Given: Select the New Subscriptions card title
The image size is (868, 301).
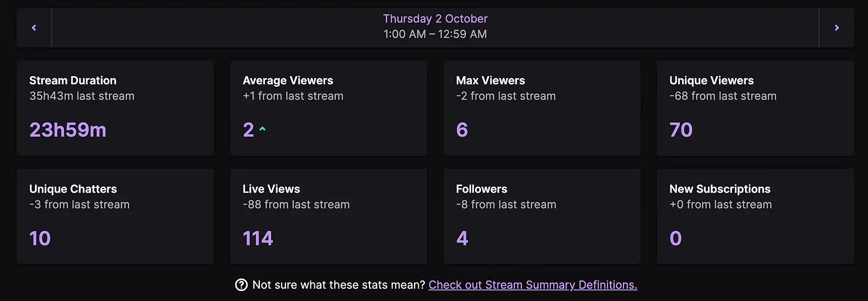Looking at the screenshot, I should click(720, 189).
